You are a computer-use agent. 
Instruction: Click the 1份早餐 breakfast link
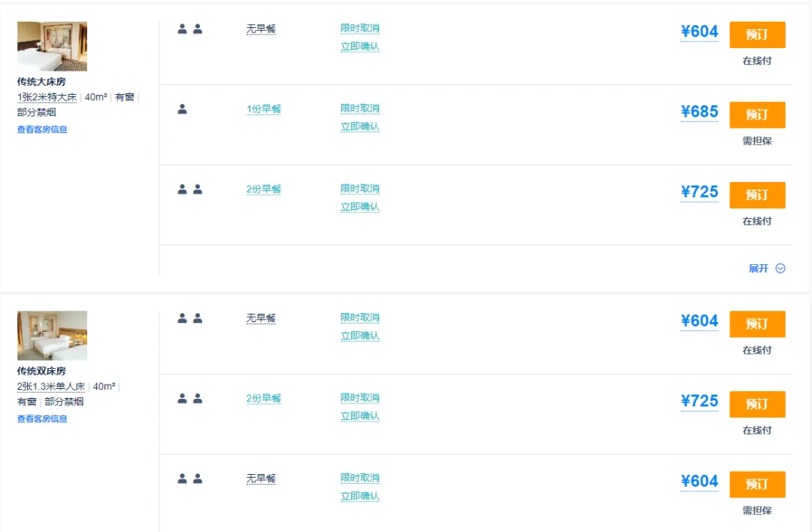tap(264, 109)
